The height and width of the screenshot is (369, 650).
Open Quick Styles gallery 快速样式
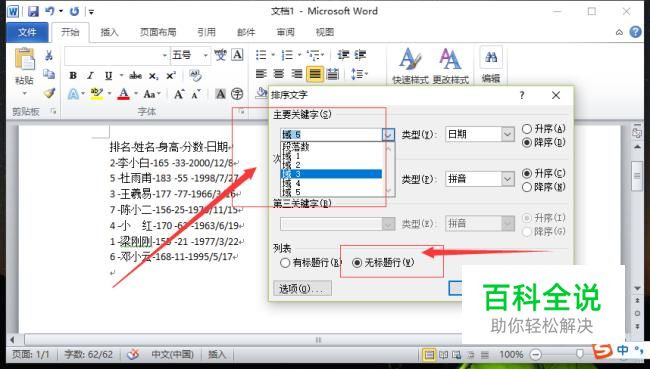(x=410, y=66)
